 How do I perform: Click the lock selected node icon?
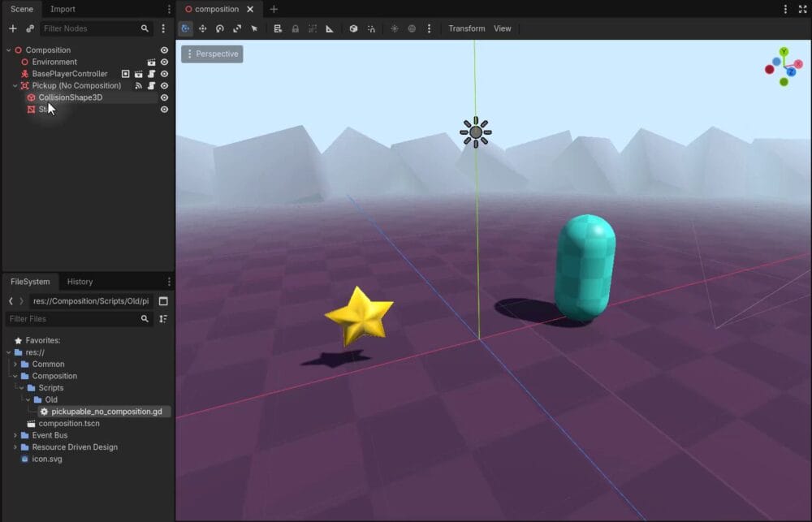pos(296,28)
